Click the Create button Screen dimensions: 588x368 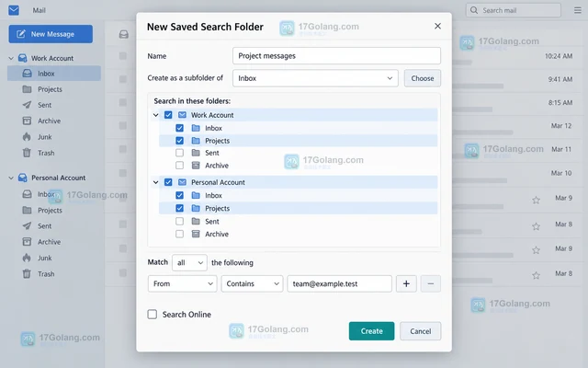pyautogui.click(x=371, y=331)
